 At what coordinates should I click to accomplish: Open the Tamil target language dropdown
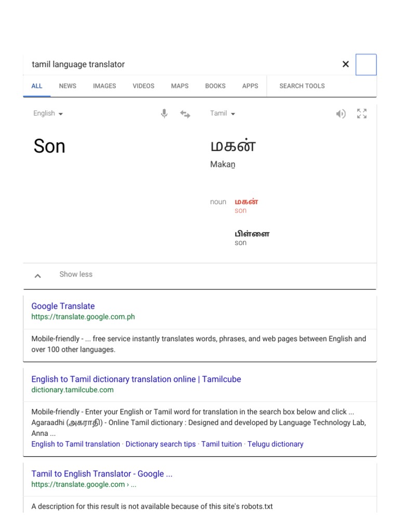pyautogui.click(x=222, y=113)
